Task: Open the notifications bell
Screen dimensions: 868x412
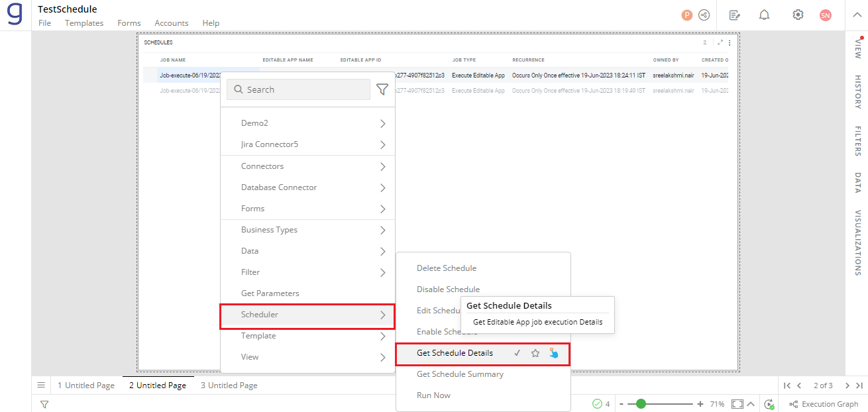Action: [765, 15]
